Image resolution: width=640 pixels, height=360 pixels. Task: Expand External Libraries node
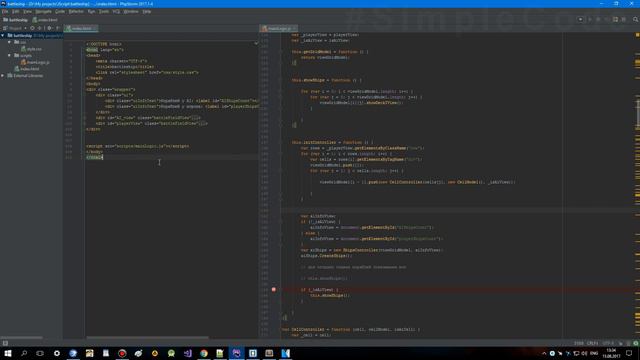click(3, 76)
